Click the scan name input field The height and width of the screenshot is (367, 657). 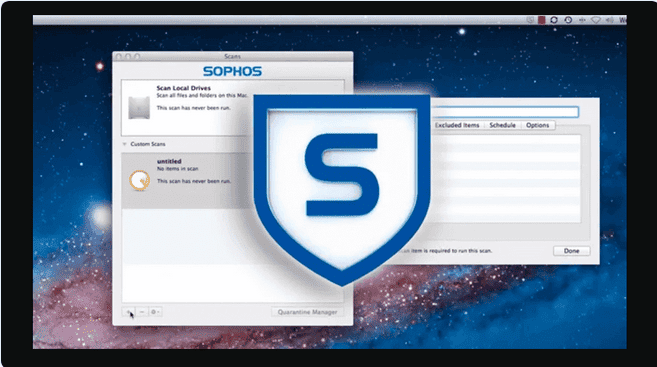pyautogui.click(x=505, y=111)
